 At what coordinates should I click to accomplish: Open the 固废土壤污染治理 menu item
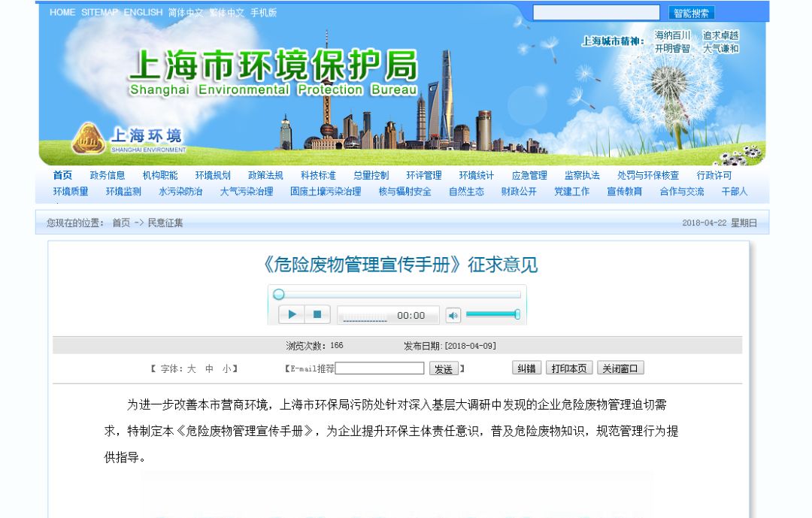326,191
